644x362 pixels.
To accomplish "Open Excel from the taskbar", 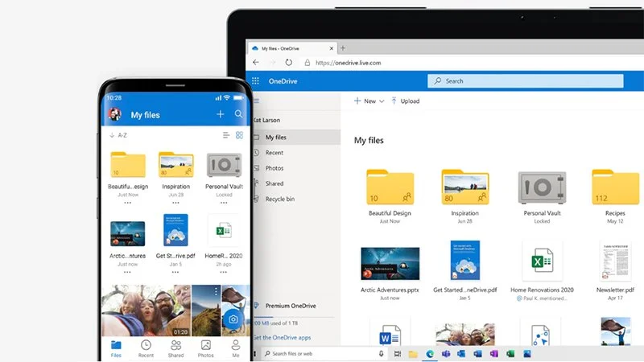I will (x=510, y=353).
